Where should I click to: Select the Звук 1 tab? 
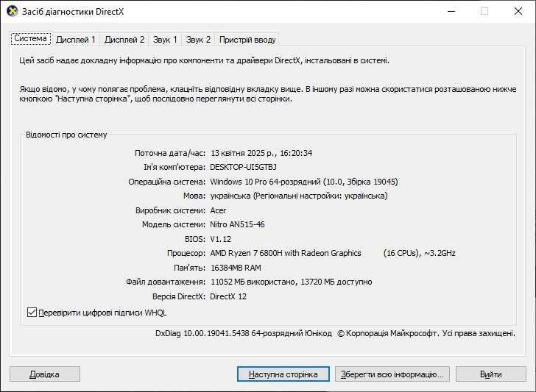pyautogui.click(x=165, y=40)
